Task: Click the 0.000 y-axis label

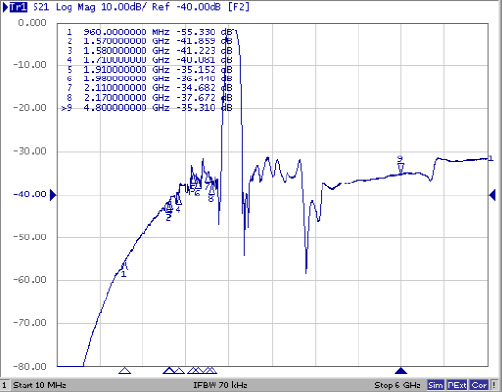Action: 32,23
